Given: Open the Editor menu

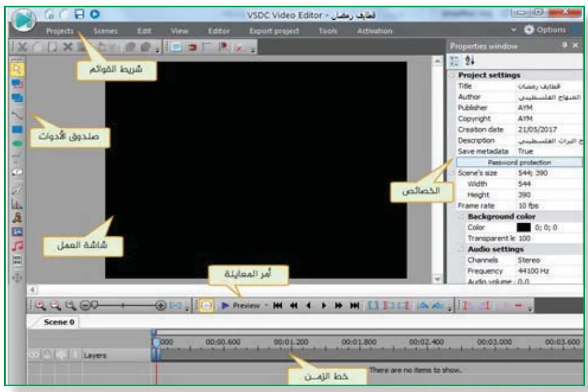Looking at the screenshot, I should point(219,31).
